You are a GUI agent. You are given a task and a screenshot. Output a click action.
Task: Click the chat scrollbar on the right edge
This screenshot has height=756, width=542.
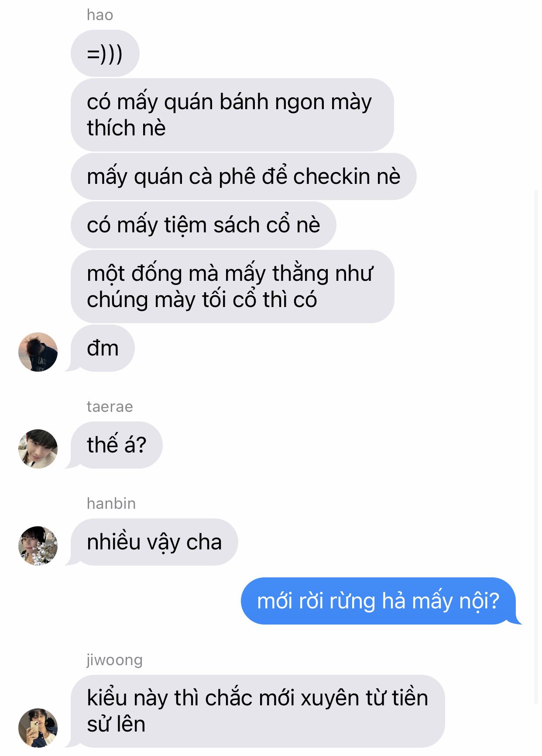[x=536, y=446]
